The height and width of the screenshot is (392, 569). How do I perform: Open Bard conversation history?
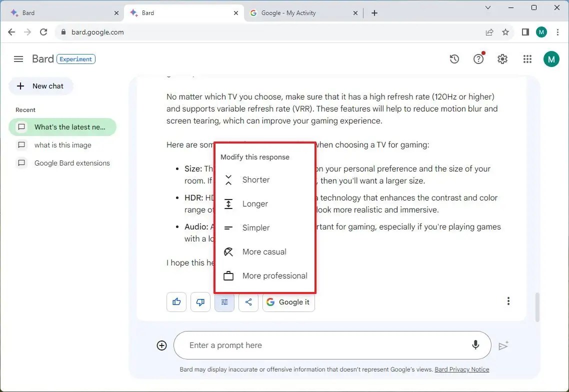[454, 58]
